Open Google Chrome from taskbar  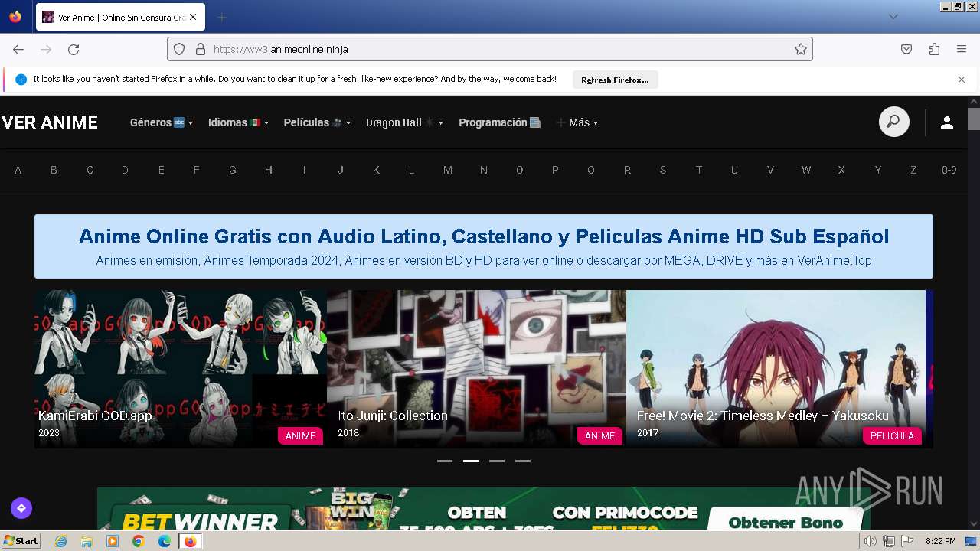click(139, 541)
